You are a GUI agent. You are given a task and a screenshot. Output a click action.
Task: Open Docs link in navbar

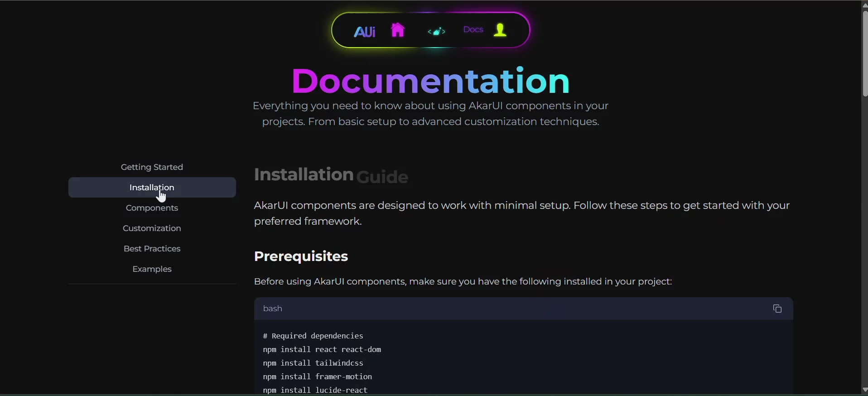pyautogui.click(x=473, y=29)
